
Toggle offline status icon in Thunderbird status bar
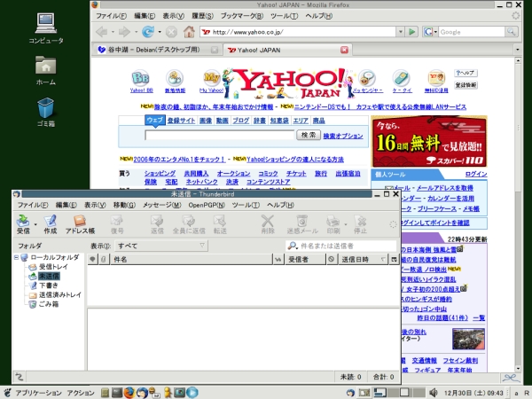coord(19,377)
